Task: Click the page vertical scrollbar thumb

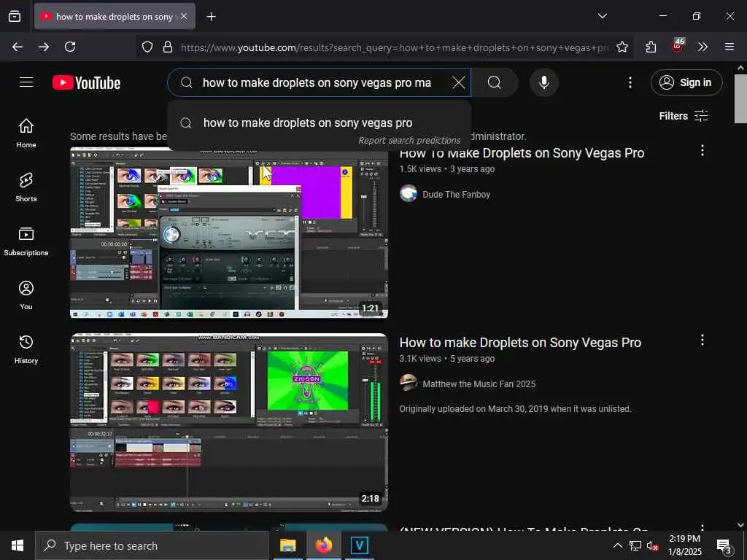Action: [740, 98]
